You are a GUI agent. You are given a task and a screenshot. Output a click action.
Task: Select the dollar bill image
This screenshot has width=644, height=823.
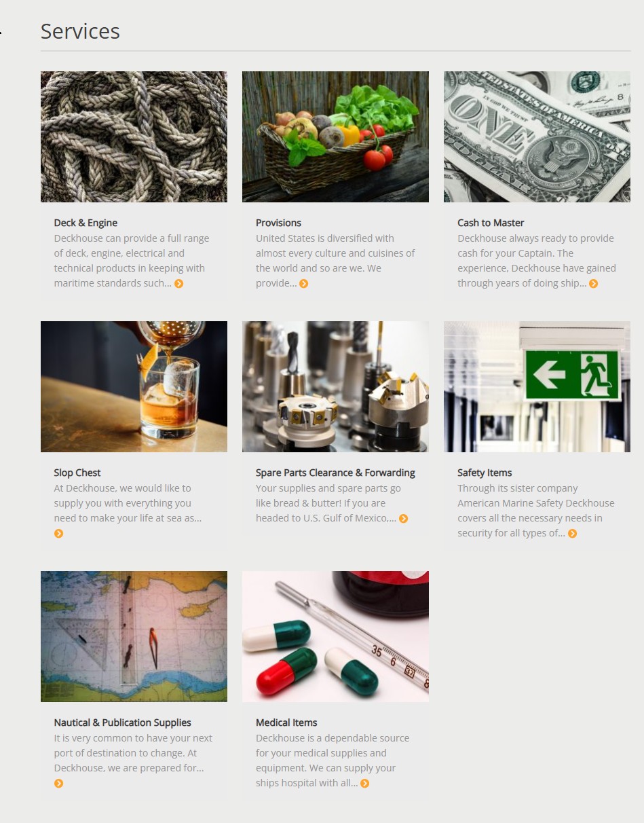point(537,136)
